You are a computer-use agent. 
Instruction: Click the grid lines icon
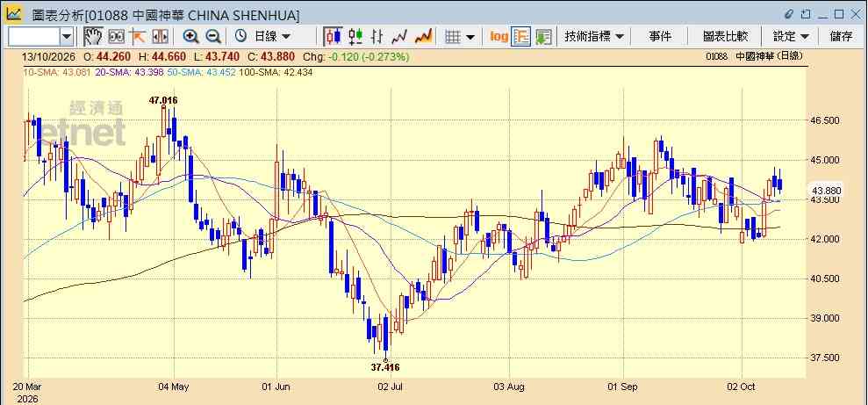pyautogui.click(x=453, y=37)
